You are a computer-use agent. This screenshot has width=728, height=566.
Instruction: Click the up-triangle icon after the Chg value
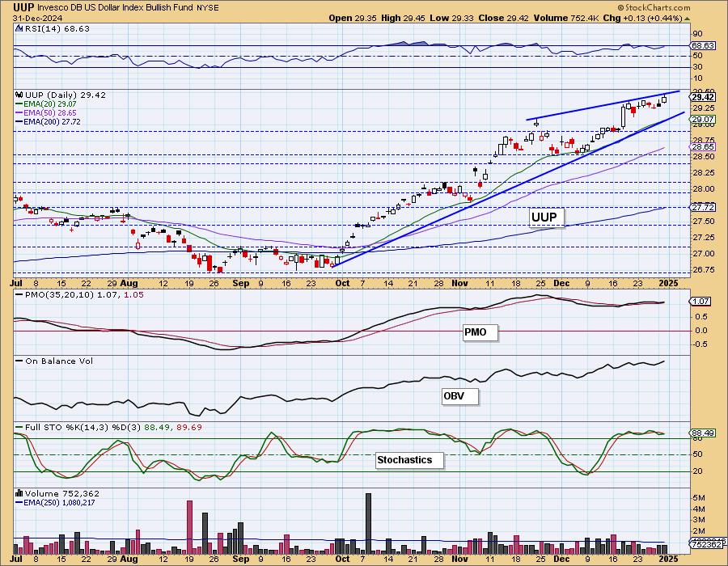tap(687, 19)
